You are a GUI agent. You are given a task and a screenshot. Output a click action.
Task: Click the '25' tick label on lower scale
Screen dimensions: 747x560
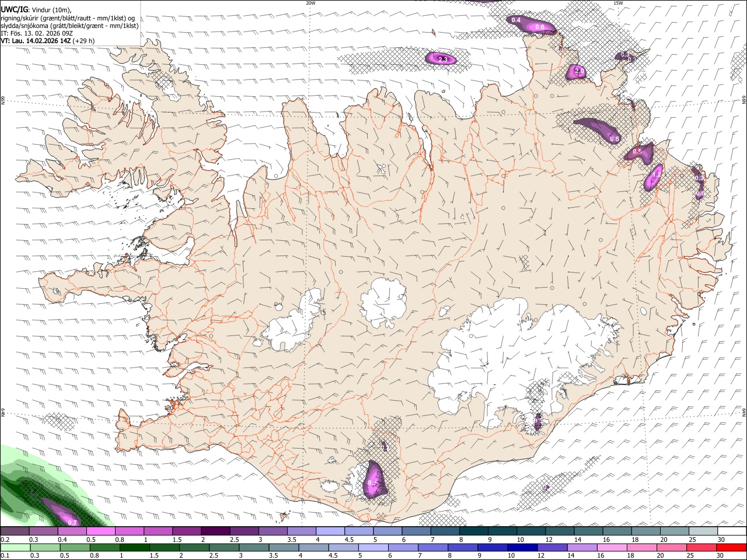pyautogui.click(x=690, y=556)
